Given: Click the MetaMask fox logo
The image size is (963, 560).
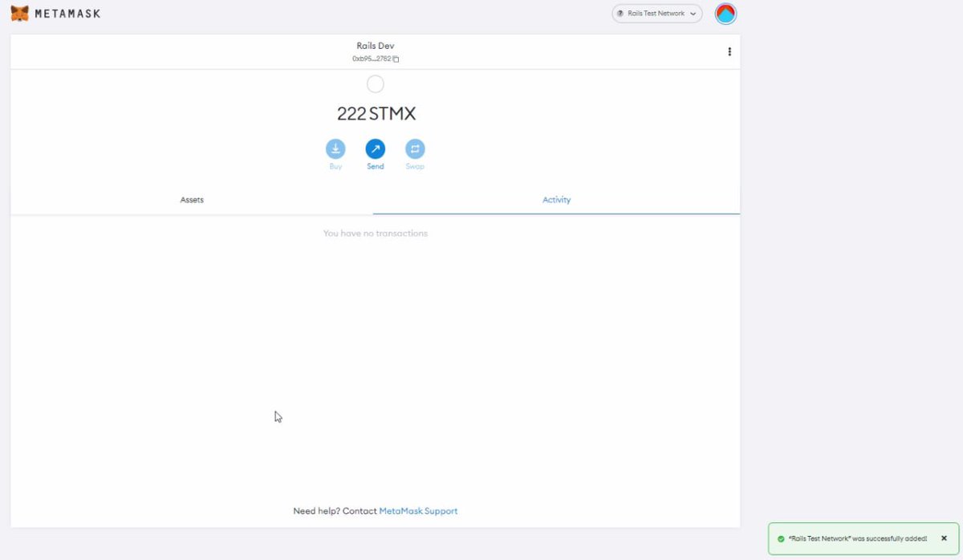Looking at the screenshot, I should pos(18,13).
